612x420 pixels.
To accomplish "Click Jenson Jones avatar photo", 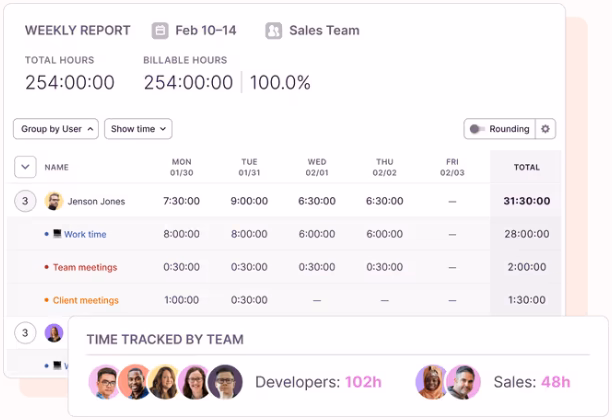I will coord(54,201).
